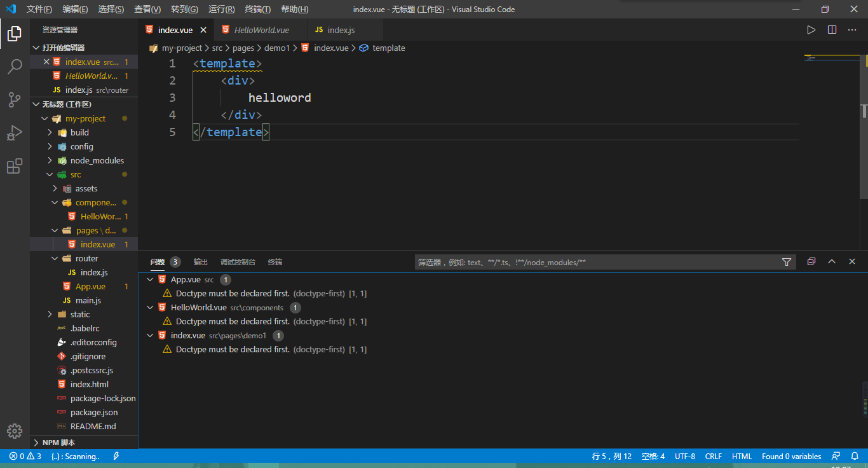Click the lightning icon in status bar

[x=116, y=456]
